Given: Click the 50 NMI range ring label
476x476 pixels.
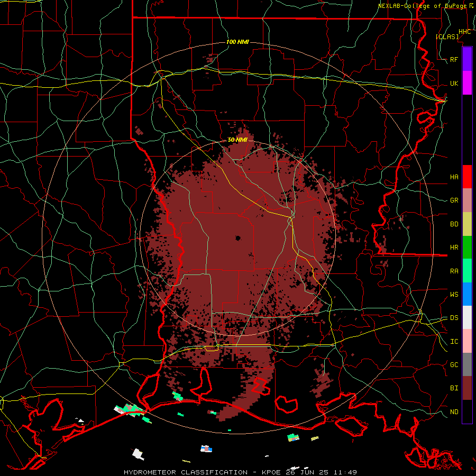Looking at the screenshot, I should (x=237, y=140).
